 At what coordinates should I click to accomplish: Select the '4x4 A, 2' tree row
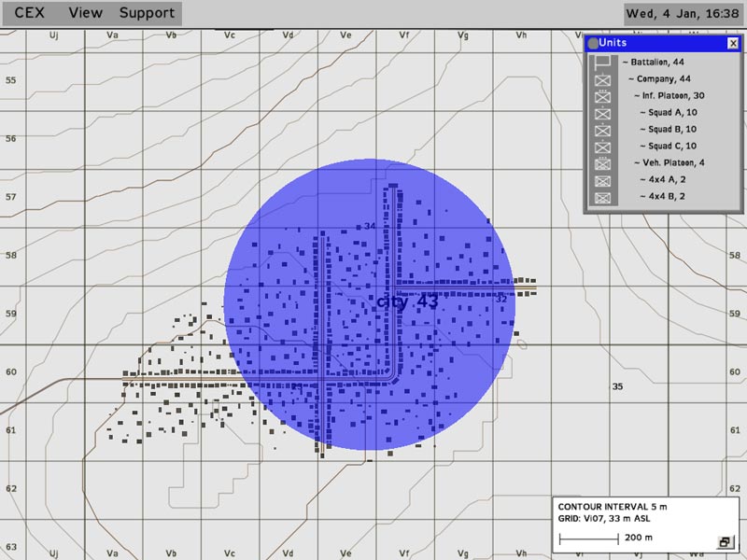[663, 179]
